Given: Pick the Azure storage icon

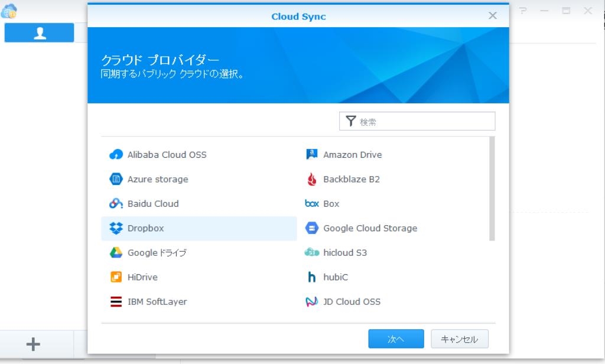Looking at the screenshot, I should [x=116, y=179].
